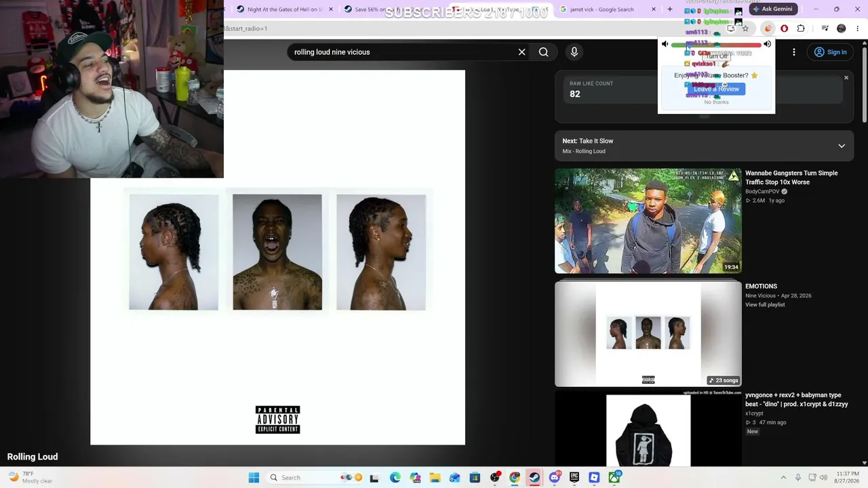Click the Volume Booster extension icon
868x488 pixels.
[768, 28]
